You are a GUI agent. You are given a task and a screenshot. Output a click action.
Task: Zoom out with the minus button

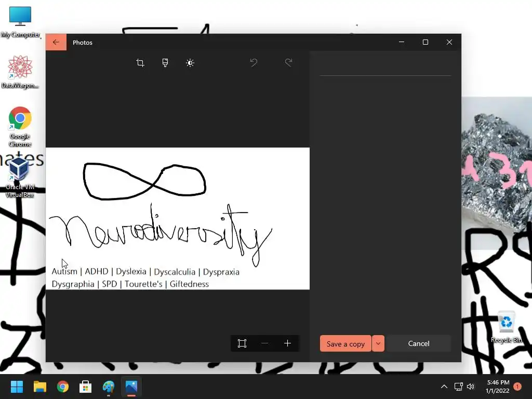(264, 343)
